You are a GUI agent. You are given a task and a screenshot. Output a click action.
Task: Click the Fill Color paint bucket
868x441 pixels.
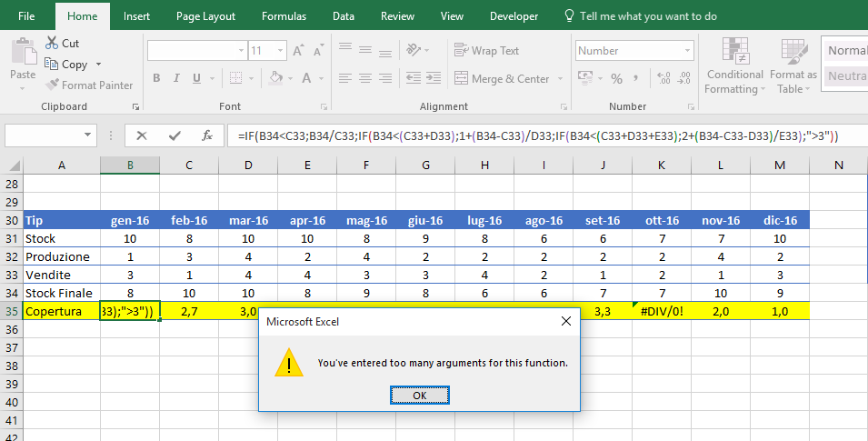[275, 78]
